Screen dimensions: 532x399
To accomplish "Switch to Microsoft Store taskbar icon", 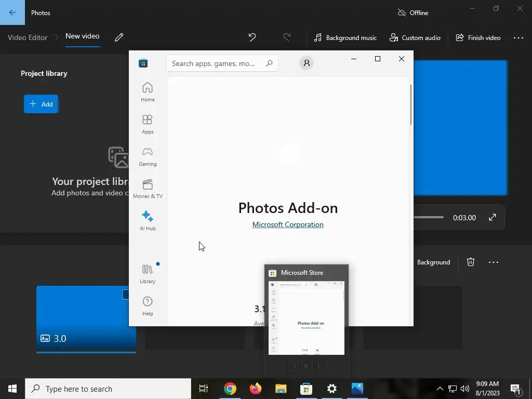I will click(x=306, y=389).
